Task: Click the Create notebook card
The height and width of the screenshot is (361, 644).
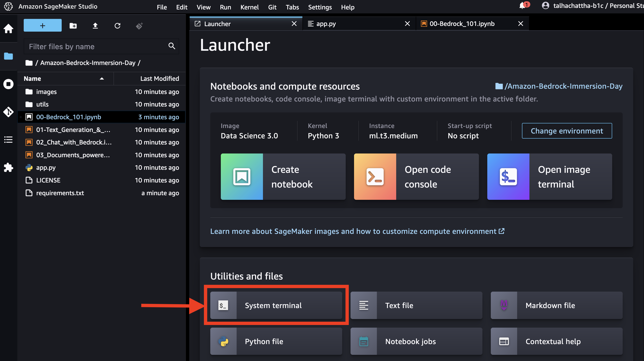Action: [x=283, y=177]
